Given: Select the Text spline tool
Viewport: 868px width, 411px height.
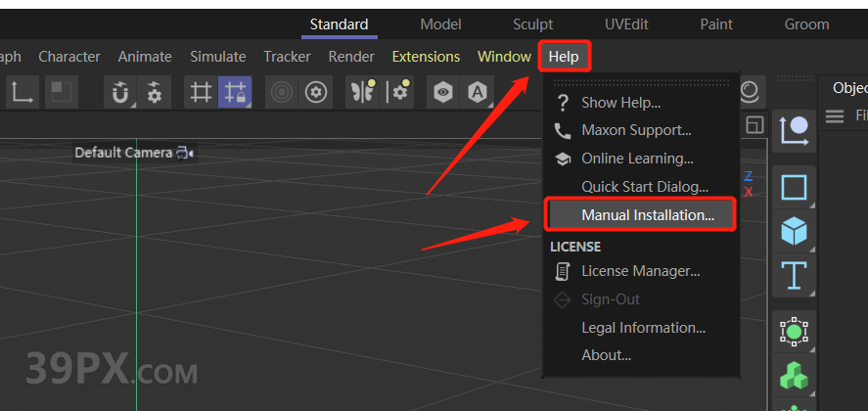Looking at the screenshot, I should (794, 276).
